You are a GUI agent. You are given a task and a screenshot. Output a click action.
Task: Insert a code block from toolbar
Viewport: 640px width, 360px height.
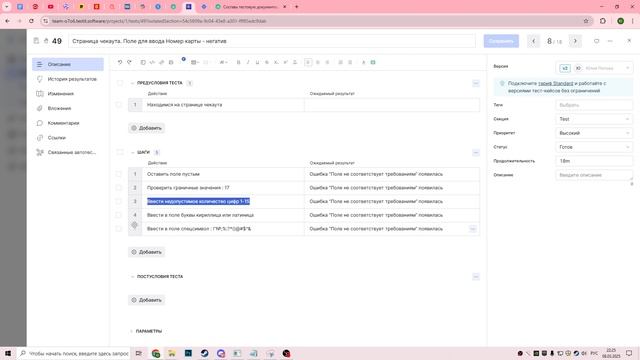click(152, 62)
